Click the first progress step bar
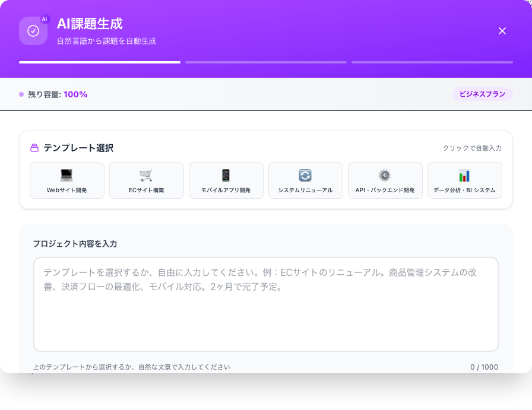 coord(100,62)
